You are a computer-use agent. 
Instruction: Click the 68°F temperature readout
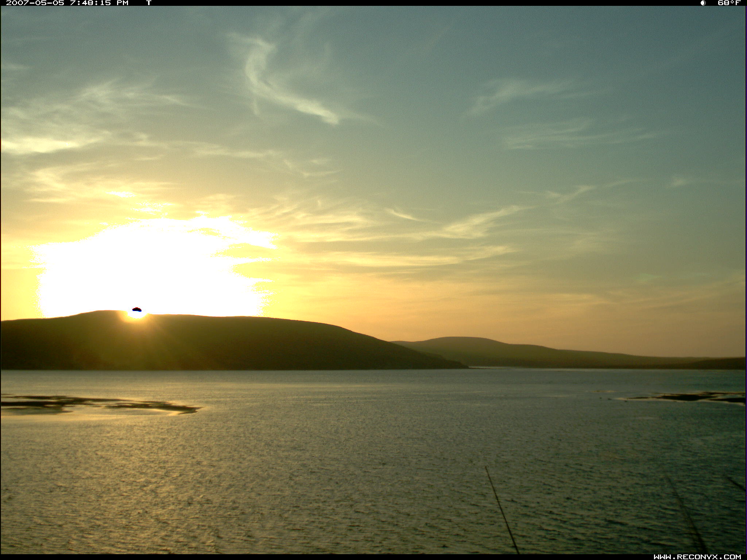[x=729, y=3]
